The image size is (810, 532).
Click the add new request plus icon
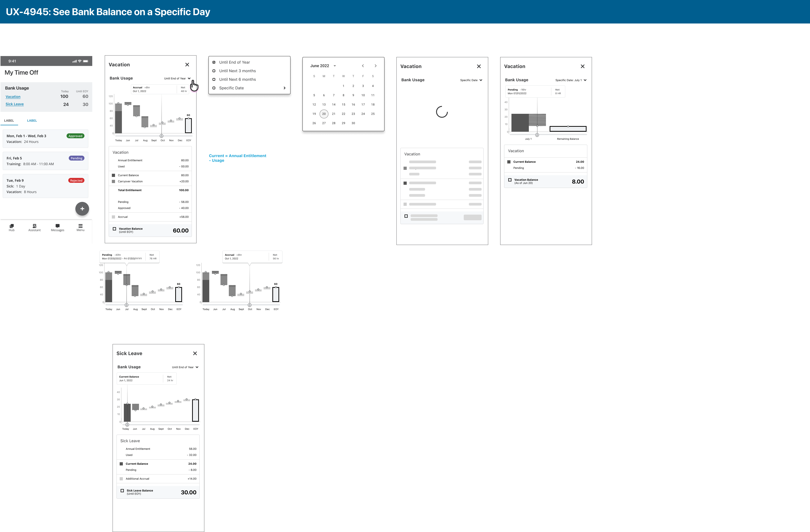[x=82, y=208]
